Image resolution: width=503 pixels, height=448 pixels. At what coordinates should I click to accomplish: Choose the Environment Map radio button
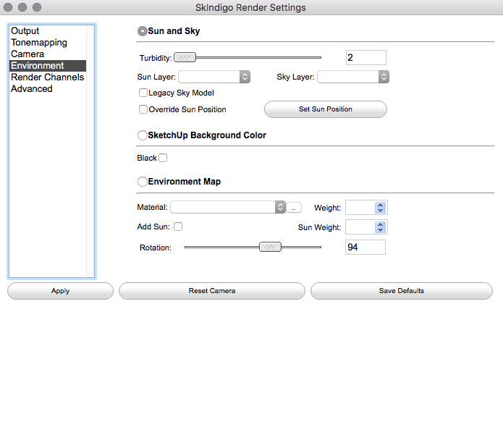point(143,182)
